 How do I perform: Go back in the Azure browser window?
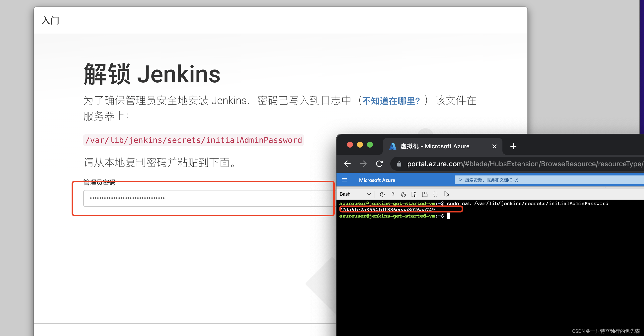coord(347,164)
